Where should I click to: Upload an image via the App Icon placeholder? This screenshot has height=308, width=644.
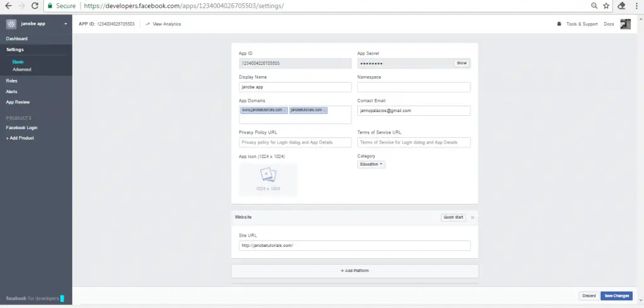268,180
